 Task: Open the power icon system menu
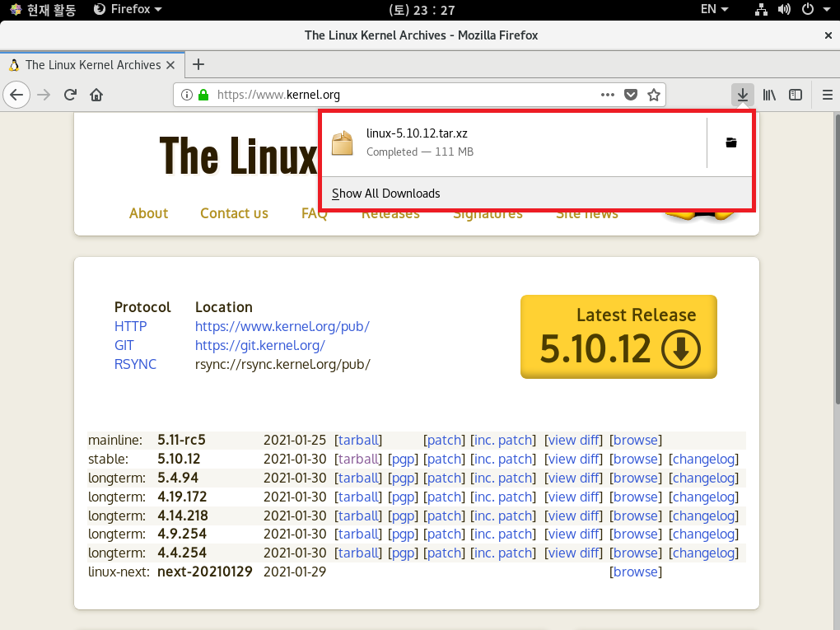click(808, 10)
